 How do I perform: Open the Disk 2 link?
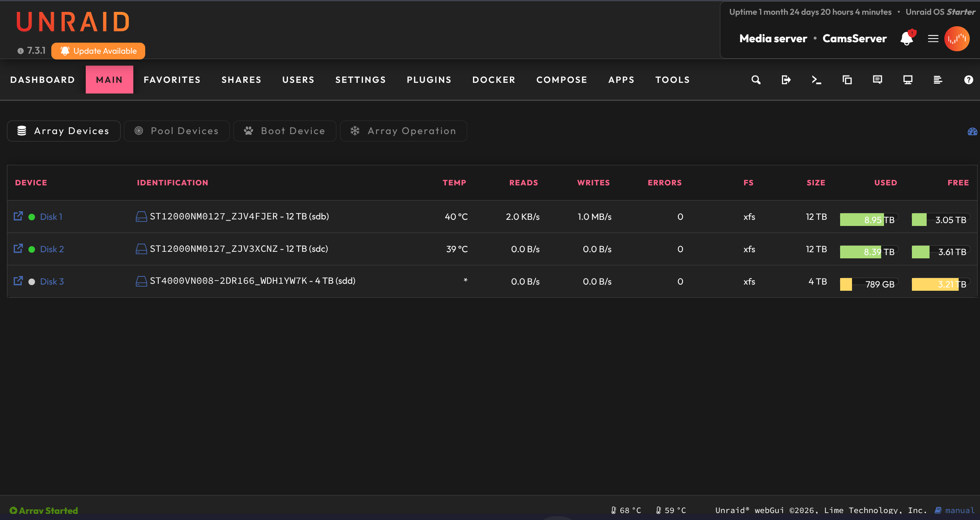(x=52, y=249)
